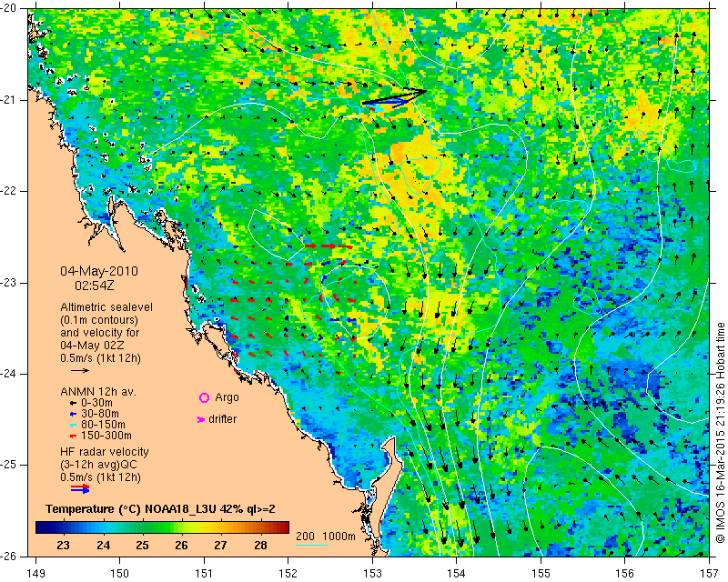Click the 'drifter' legend label
The width and height of the screenshot is (728, 582).
[222, 419]
